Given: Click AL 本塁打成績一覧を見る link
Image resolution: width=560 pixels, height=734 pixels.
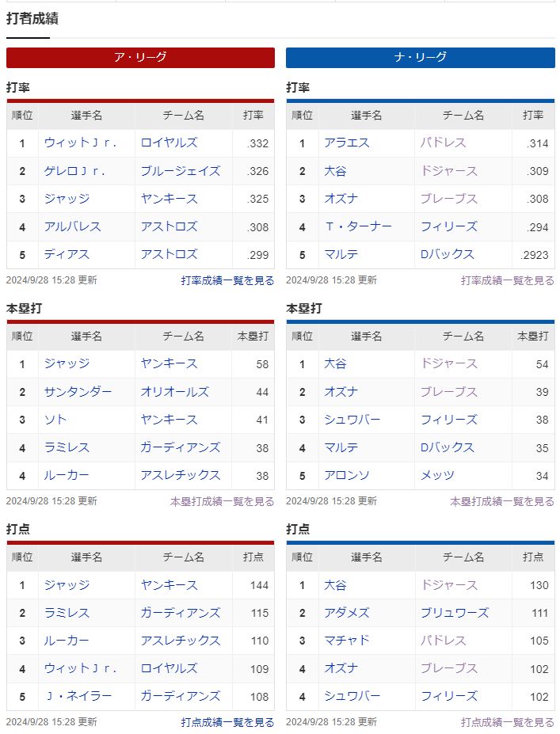Looking at the screenshot, I should tap(222, 501).
